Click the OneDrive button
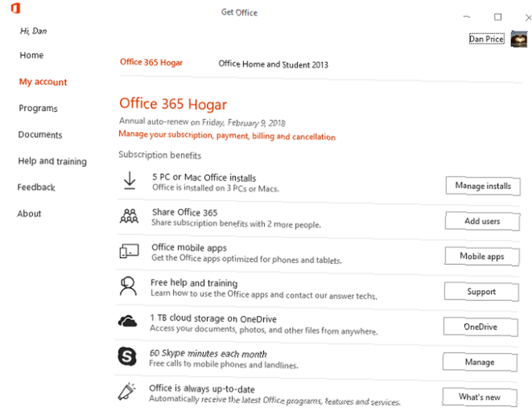Viewport: 532px width, 411px height. [480, 327]
